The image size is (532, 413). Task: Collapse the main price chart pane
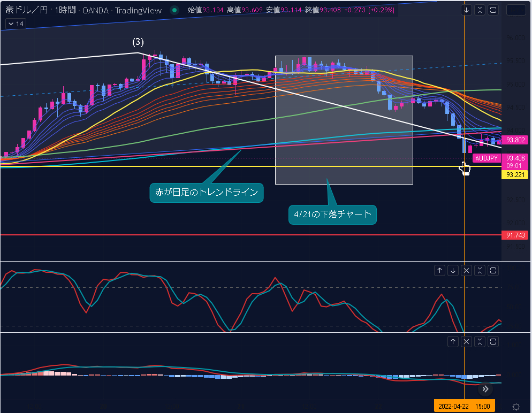[480, 10]
